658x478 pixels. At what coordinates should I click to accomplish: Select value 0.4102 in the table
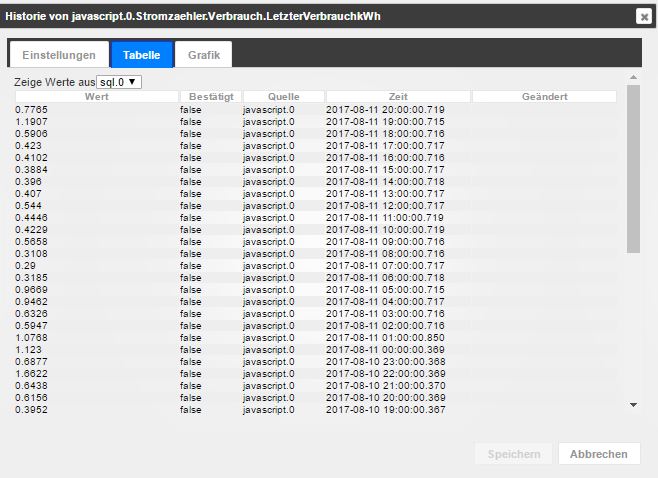point(31,158)
